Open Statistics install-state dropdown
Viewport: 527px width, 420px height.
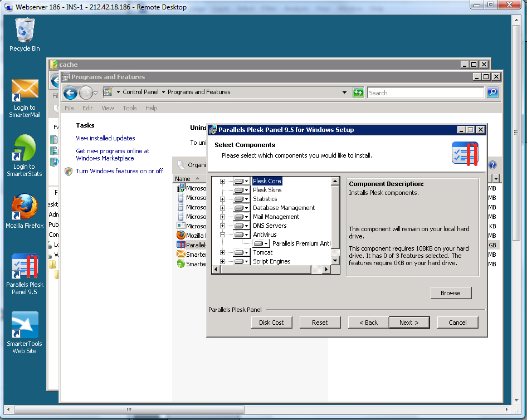(241, 199)
